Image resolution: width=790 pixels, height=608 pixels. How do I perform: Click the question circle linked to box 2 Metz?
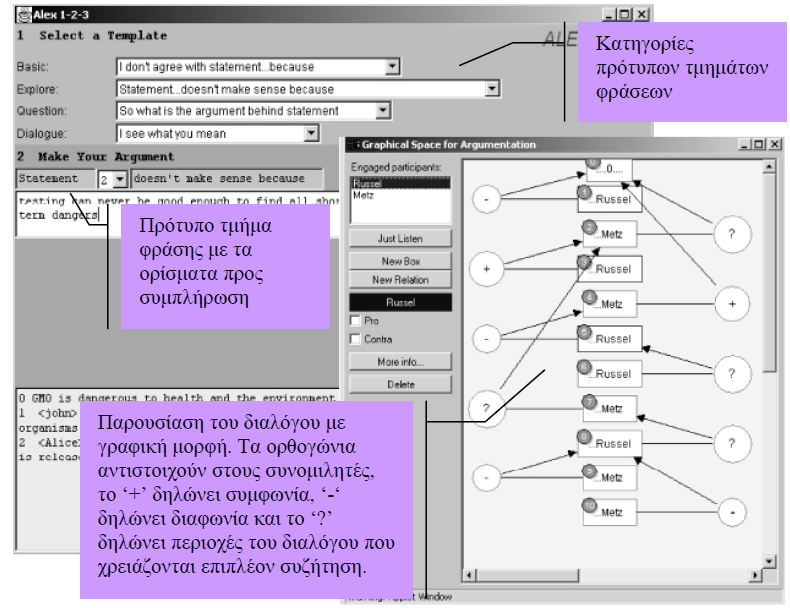point(732,234)
